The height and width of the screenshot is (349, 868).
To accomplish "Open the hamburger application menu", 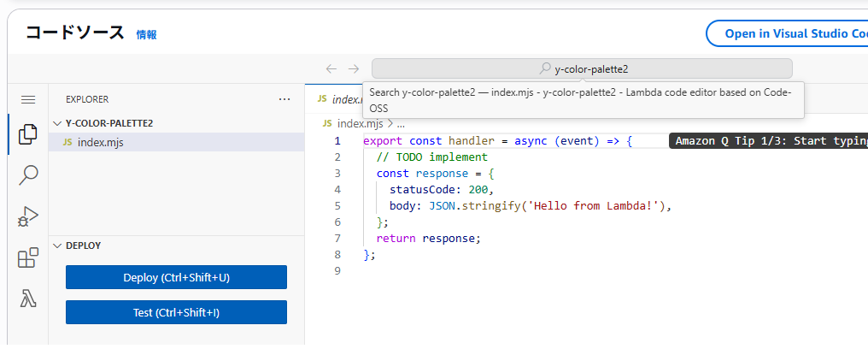I will [x=28, y=100].
